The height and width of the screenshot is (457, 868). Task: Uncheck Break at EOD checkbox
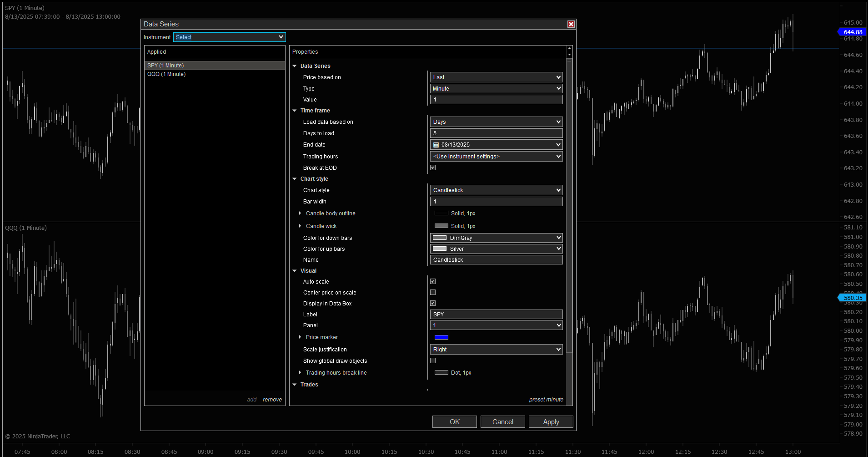tap(433, 168)
